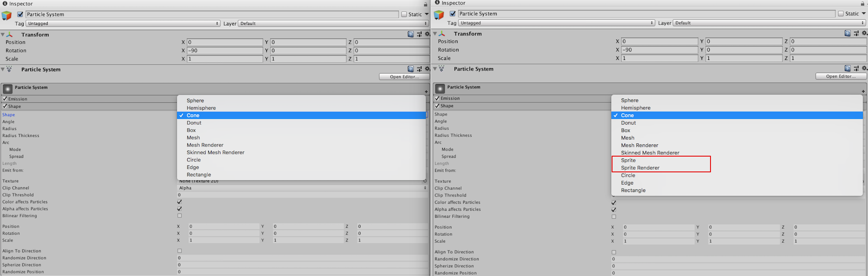Click left Inspector GameObject cube icon
Viewport: 868px width, 276px height.
7,16
